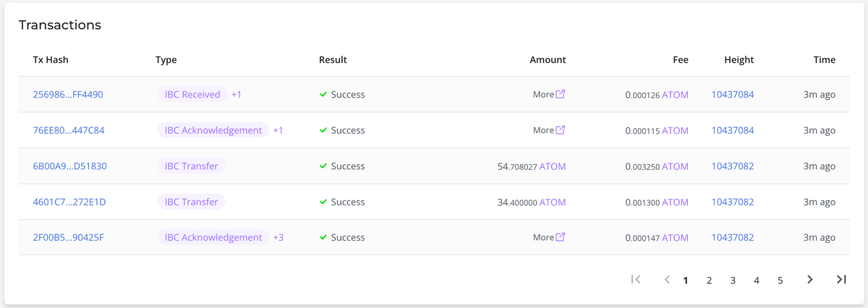Open transaction 4601C7...272E1D
Image resolution: width=868 pixels, height=308 pixels.
pos(69,202)
